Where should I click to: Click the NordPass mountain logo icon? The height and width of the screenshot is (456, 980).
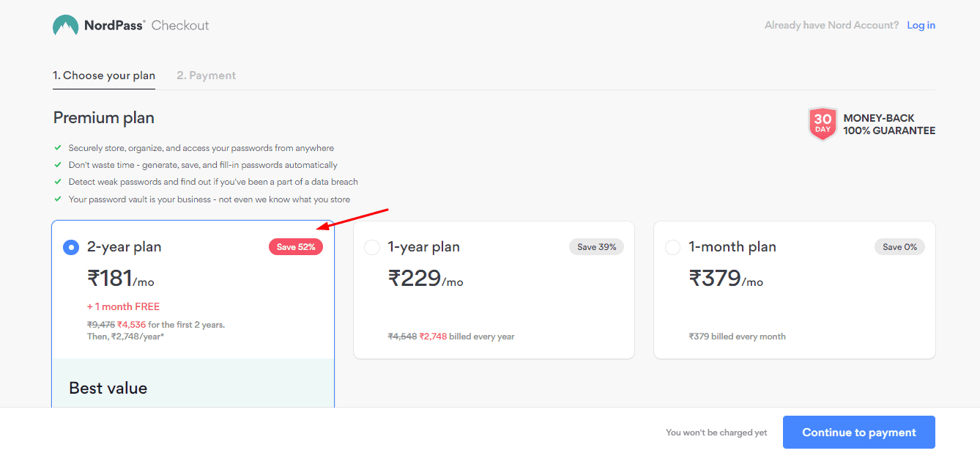(x=65, y=26)
